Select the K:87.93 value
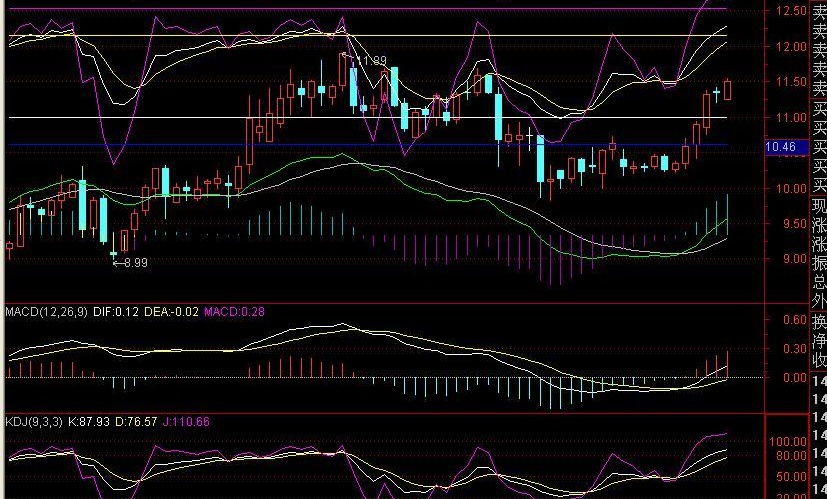The width and height of the screenshot is (827, 499). tap(90, 422)
